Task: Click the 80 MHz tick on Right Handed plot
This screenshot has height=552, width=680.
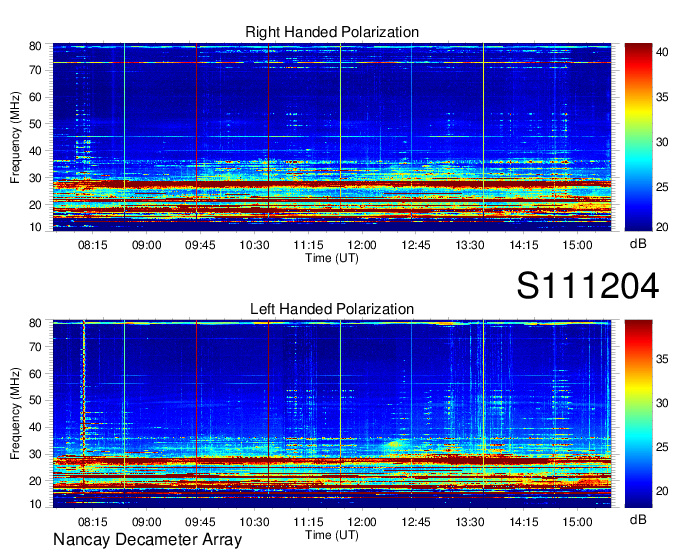Action: pyautogui.click(x=35, y=46)
